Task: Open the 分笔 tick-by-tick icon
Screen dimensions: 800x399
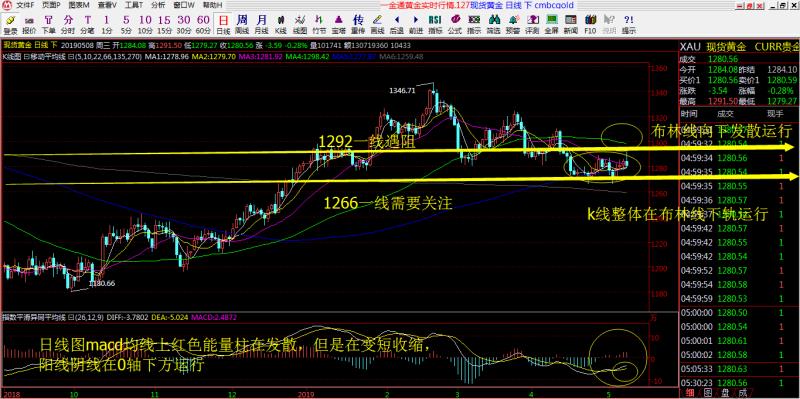Action: point(88,24)
